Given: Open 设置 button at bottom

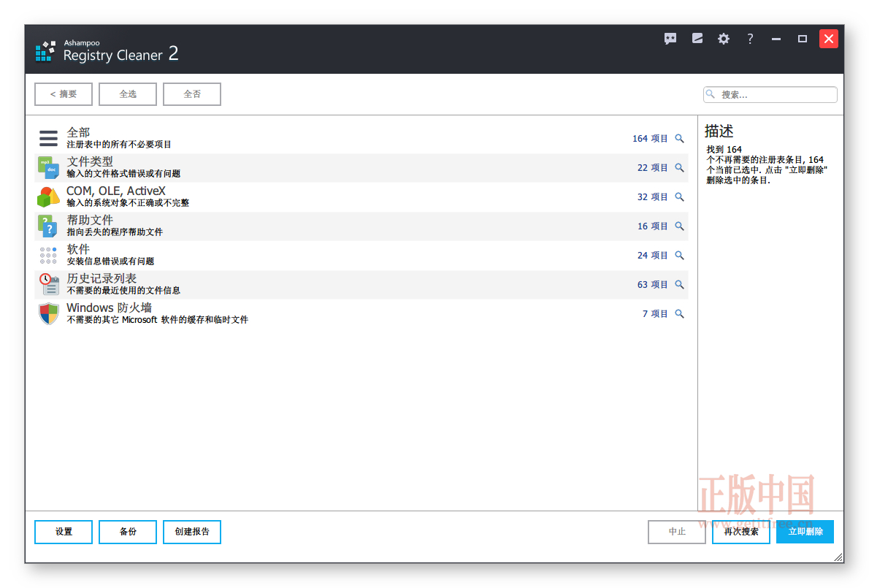Looking at the screenshot, I should 64,532.
